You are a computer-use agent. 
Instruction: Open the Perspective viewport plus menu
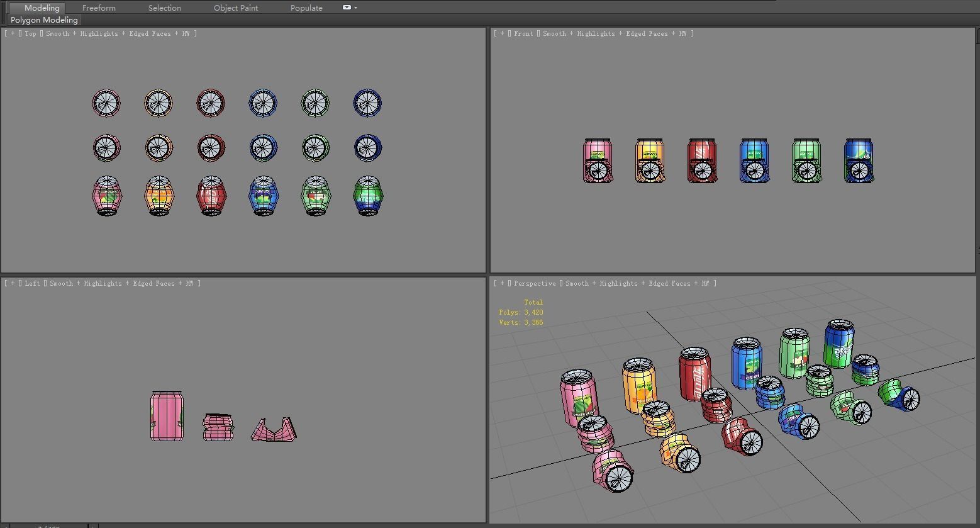[x=502, y=283]
